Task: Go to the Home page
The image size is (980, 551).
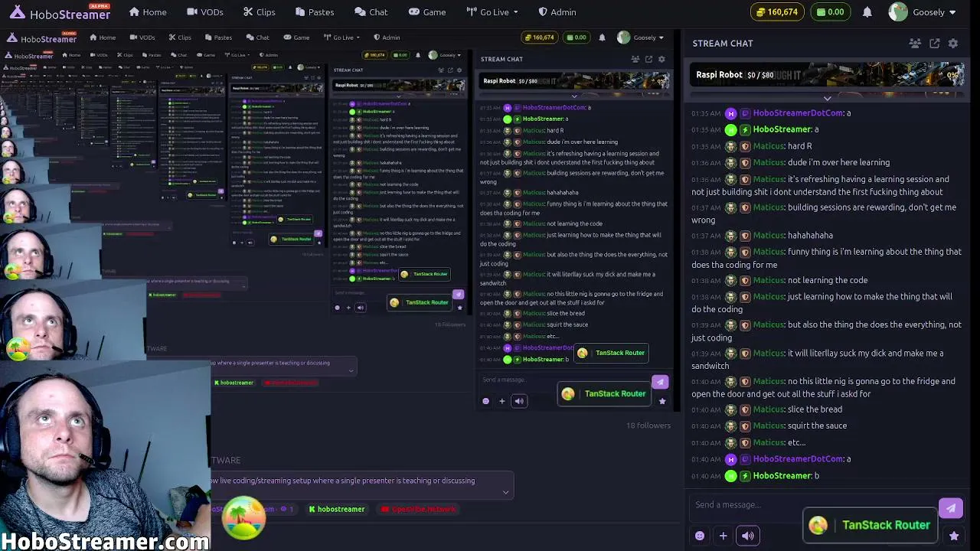Action: click(148, 12)
